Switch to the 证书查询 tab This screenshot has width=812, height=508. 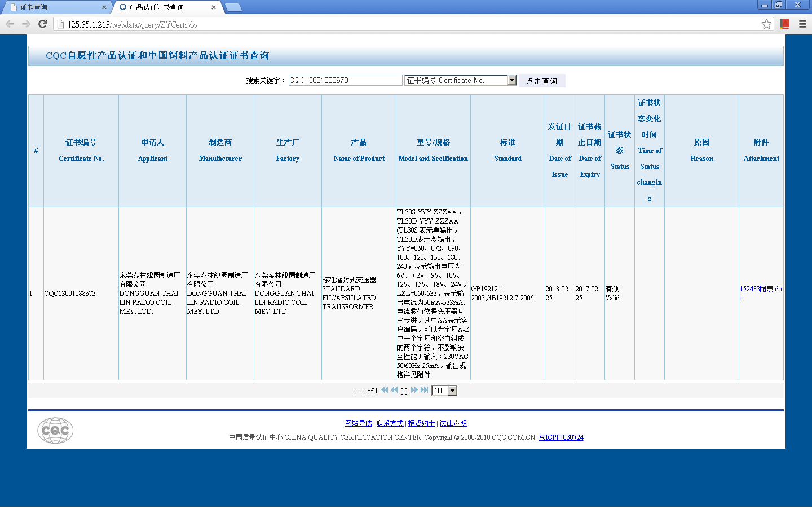pos(55,7)
